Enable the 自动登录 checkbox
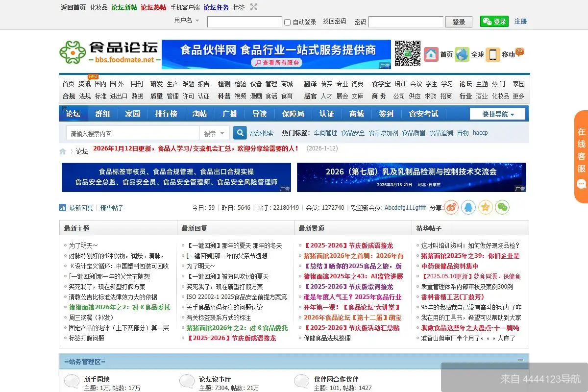Viewport: 588px width, 392px height. 287,22
